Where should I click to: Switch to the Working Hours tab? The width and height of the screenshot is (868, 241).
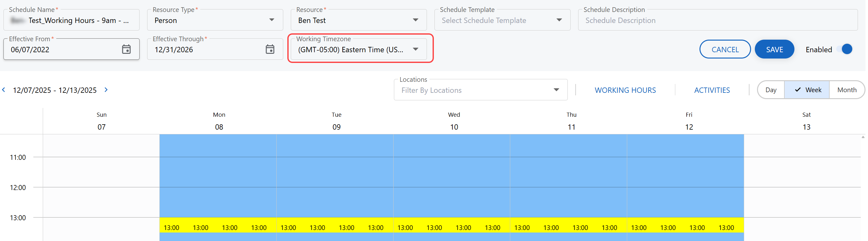click(x=625, y=90)
